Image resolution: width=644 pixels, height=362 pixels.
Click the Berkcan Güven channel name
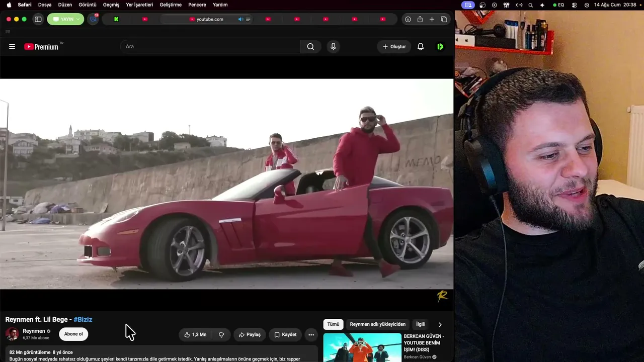tap(417, 357)
